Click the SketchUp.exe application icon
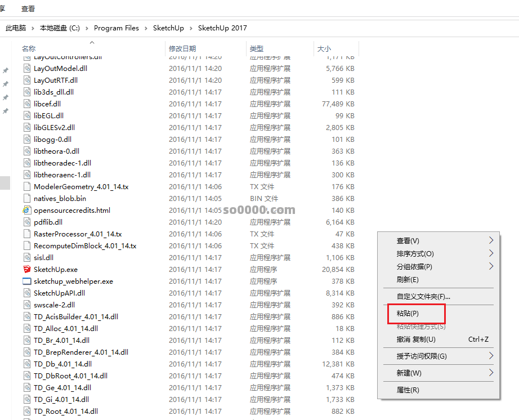The height and width of the screenshot is (420, 519). 27,270
